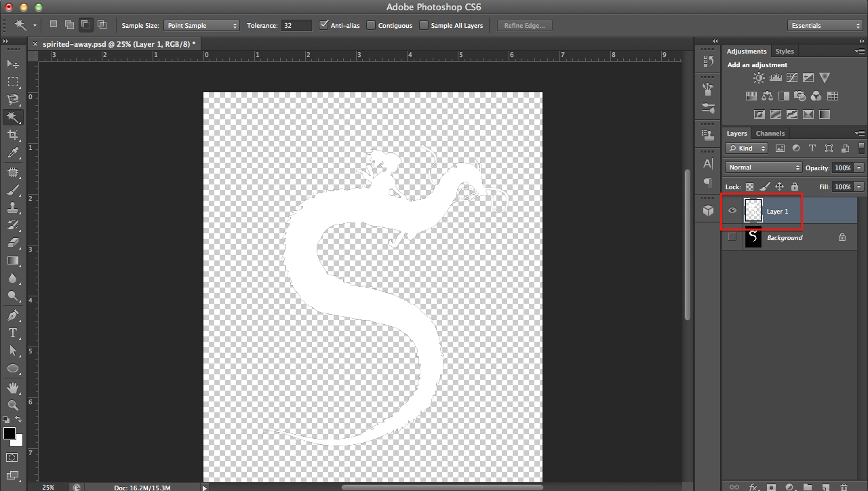Select the Hand tool
Screen dimensions: 868x491
coord(13,388)
